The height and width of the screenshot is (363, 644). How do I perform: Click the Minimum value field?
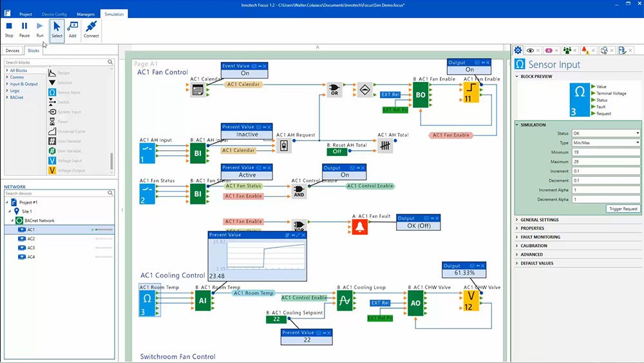(606, 152)
